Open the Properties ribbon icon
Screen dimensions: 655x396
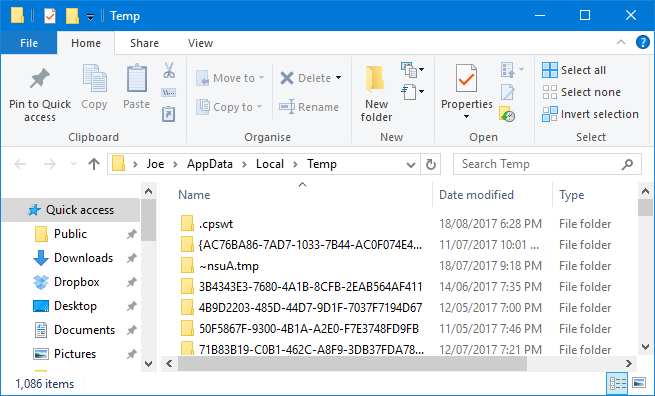(x=466, y=78)
